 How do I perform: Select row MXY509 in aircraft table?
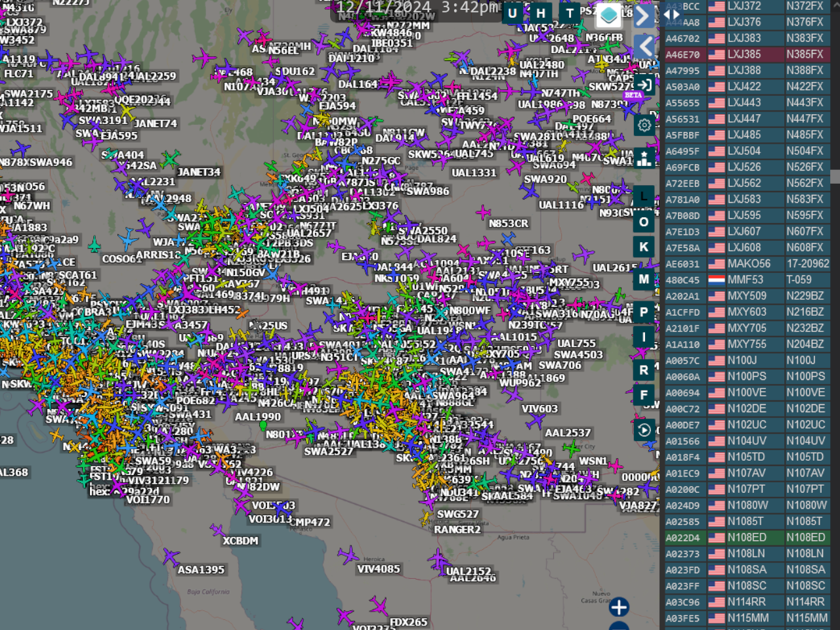[x=747, y=296]
